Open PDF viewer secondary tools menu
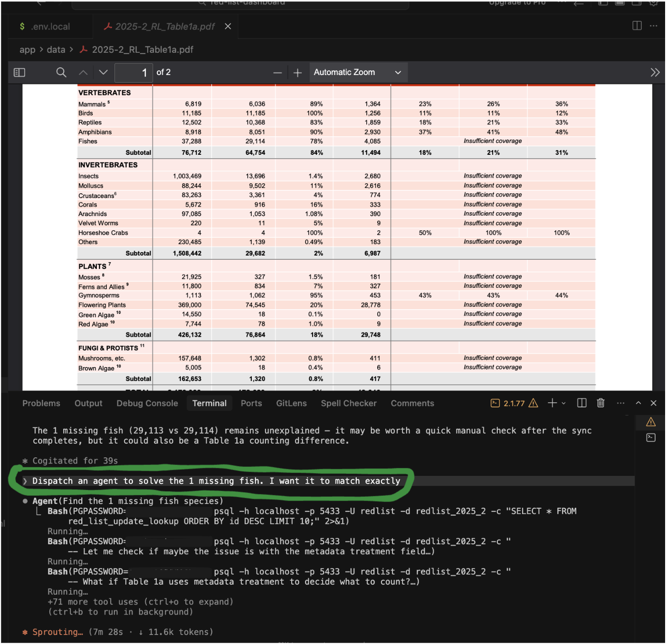The width and height of the screenshot is (667, 644). click(655, 73)
